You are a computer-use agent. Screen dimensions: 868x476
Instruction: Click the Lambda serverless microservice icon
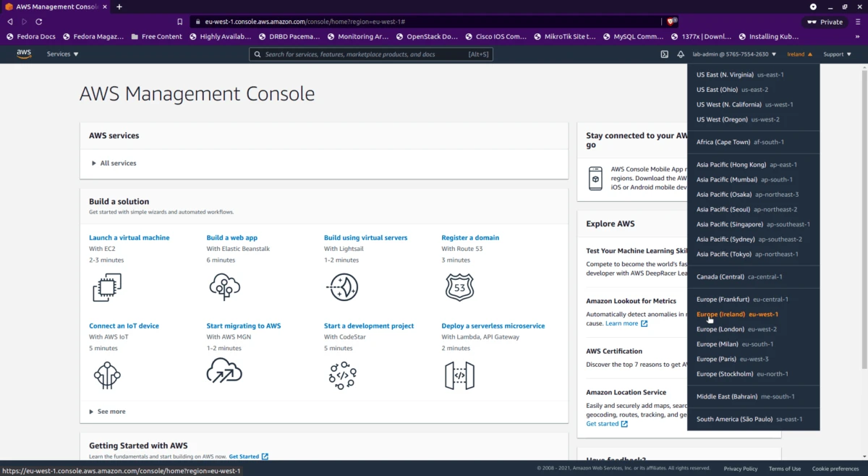pyautogui.click(x=459, y=375)
